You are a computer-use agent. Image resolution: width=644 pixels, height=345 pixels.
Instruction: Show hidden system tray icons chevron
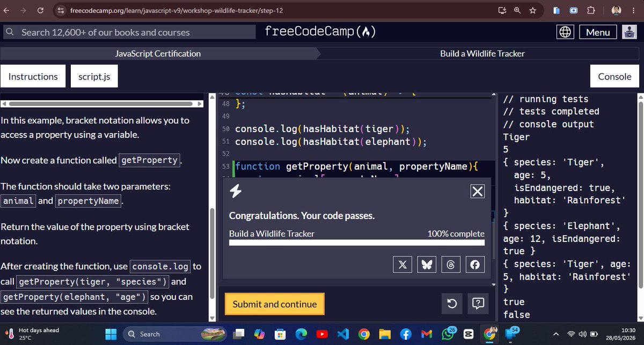[x=555, y=334]
